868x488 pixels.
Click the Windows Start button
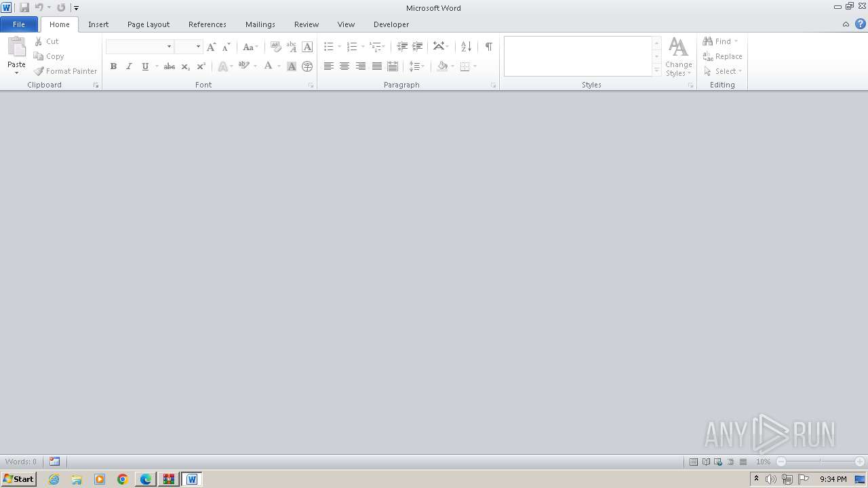(x=19, y=479)
